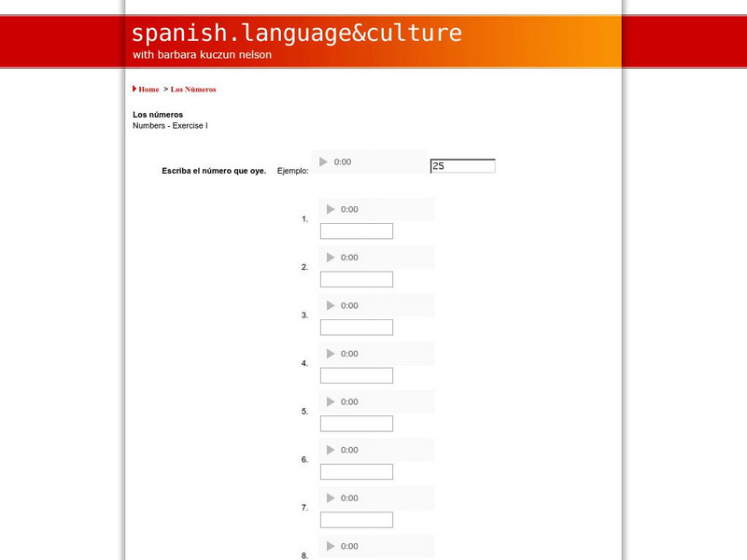Image resolution: width=747 pixels, height=560 pixels.
Task: Play audio for question 5
Action: coord(331,402)
